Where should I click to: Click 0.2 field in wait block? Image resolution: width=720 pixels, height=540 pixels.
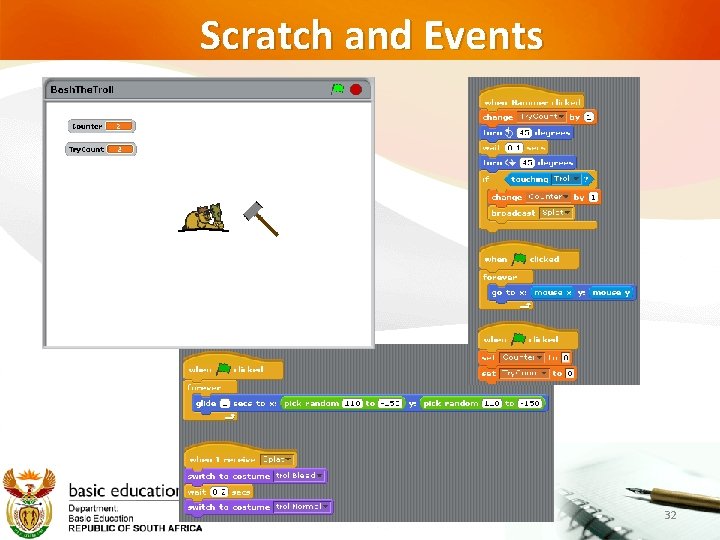point(219,492)
